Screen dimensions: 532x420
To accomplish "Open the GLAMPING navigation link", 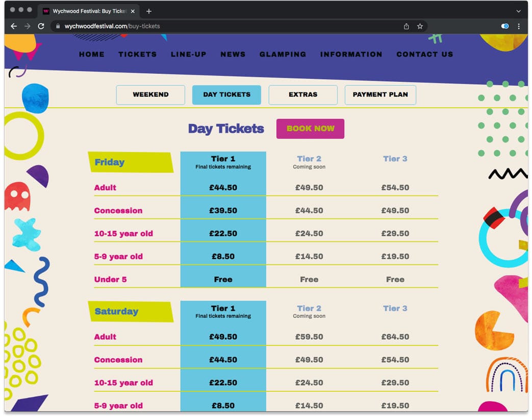I will point(283,54).
